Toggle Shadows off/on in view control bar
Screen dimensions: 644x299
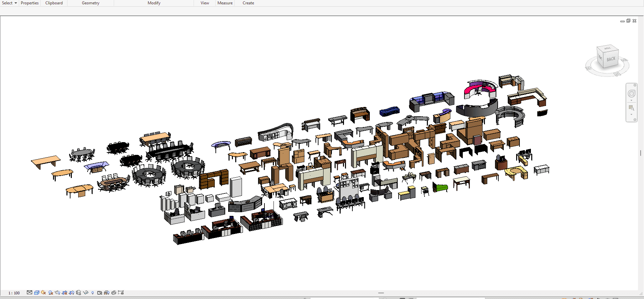51,293
